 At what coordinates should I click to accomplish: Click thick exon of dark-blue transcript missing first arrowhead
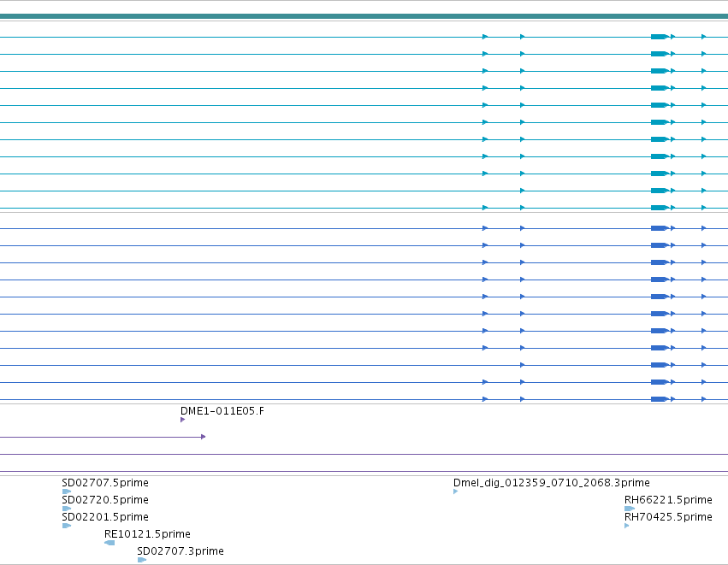click(660, 365)
